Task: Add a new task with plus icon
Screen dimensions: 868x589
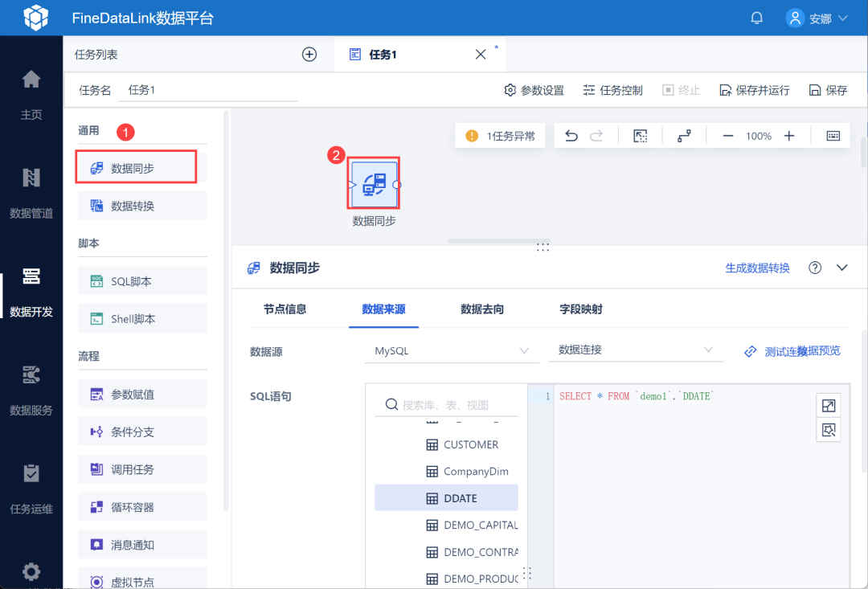Action: coord(309,55)
